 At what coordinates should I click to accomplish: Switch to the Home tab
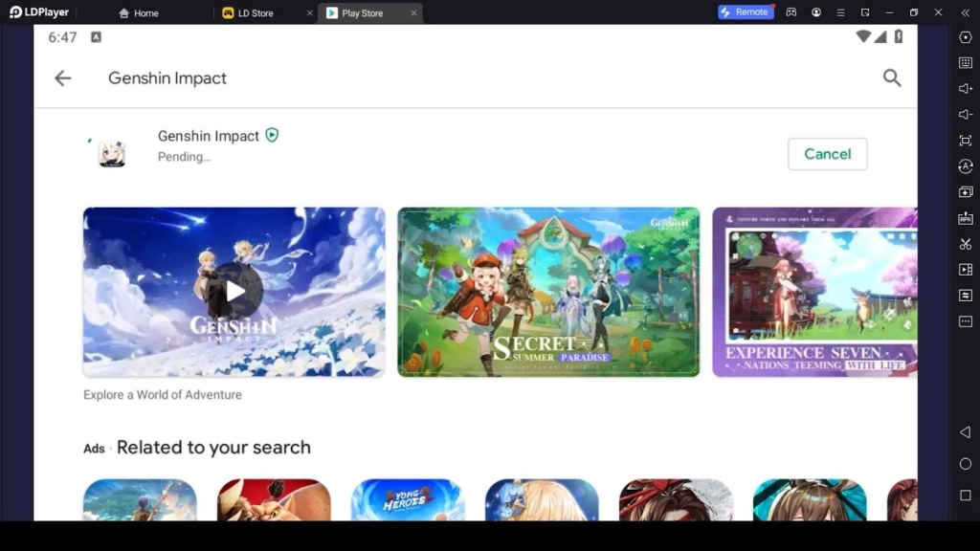point(139,12)
